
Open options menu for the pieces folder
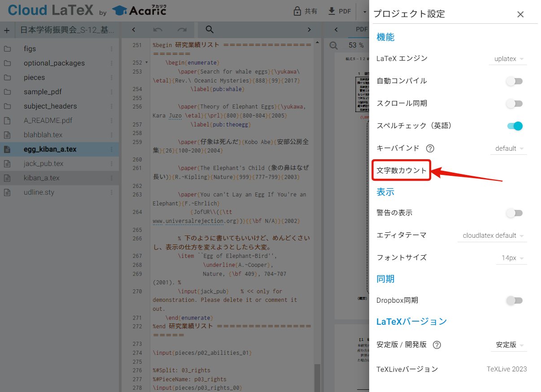[112, 78]
